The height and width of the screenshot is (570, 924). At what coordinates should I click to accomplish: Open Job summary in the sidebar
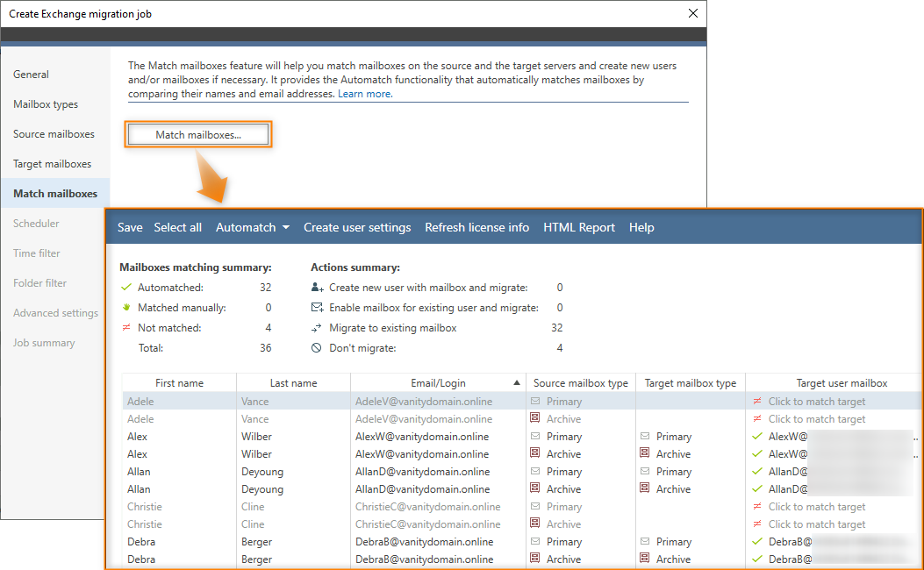[x=44, y=343]
